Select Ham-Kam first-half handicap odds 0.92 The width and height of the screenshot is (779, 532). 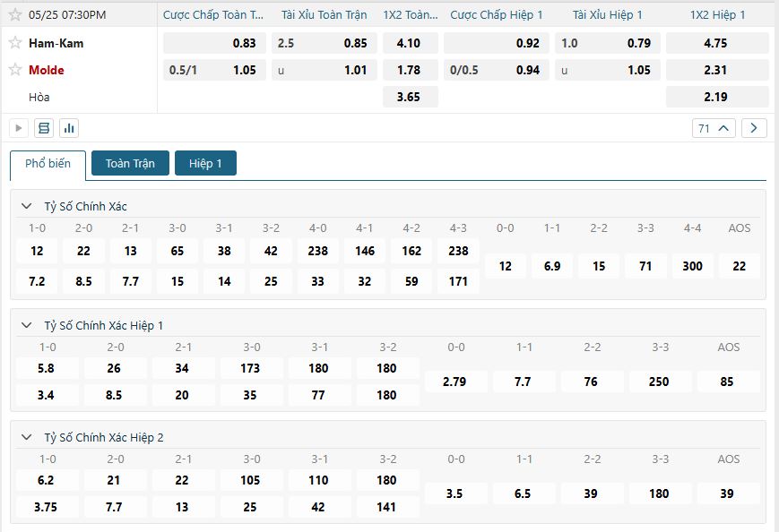497,43
